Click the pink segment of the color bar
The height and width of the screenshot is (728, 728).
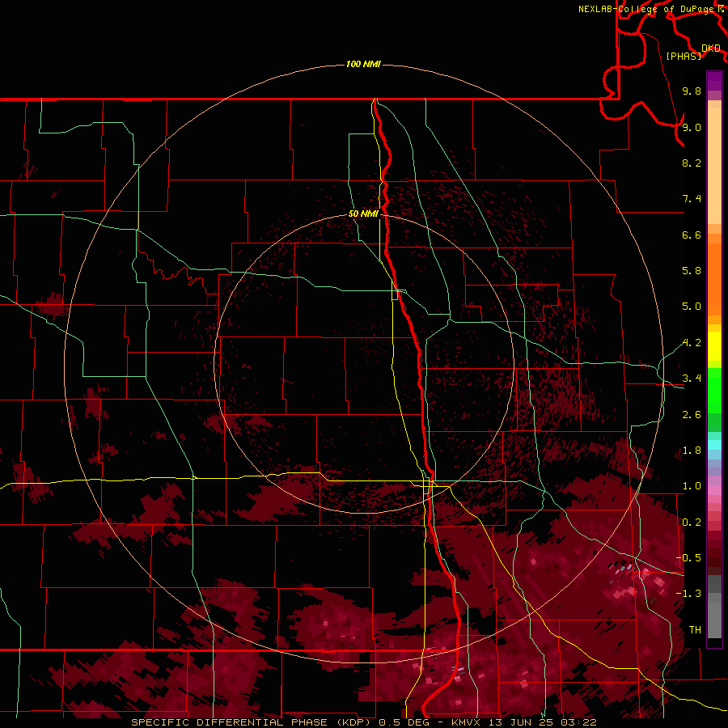coord(714,490)
